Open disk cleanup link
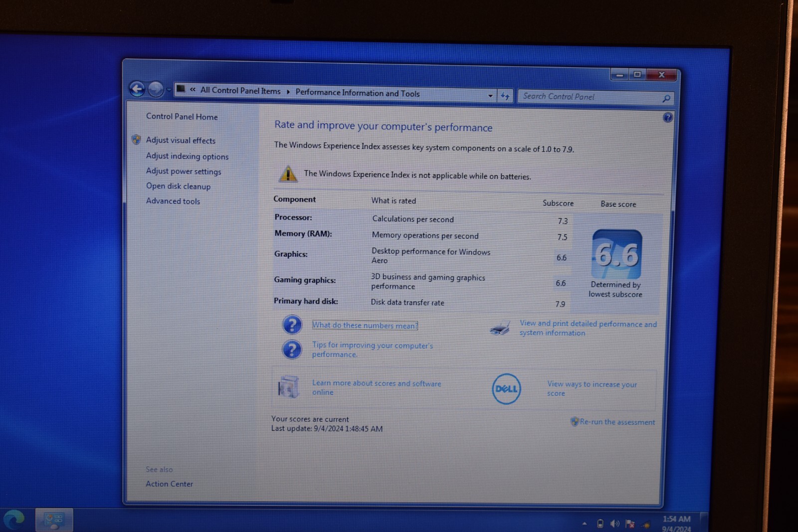Image resolution: width=798 pixels, height=532 pixels. 178,186
